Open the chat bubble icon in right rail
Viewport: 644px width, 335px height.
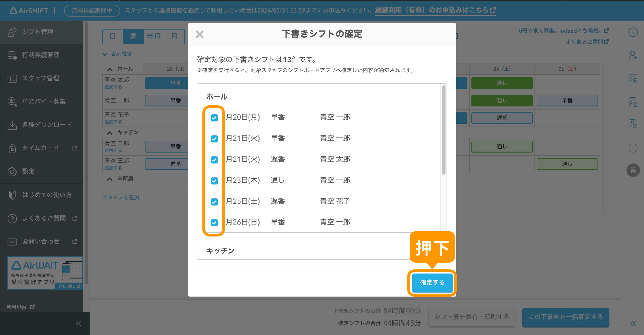(x=633, y=149)
